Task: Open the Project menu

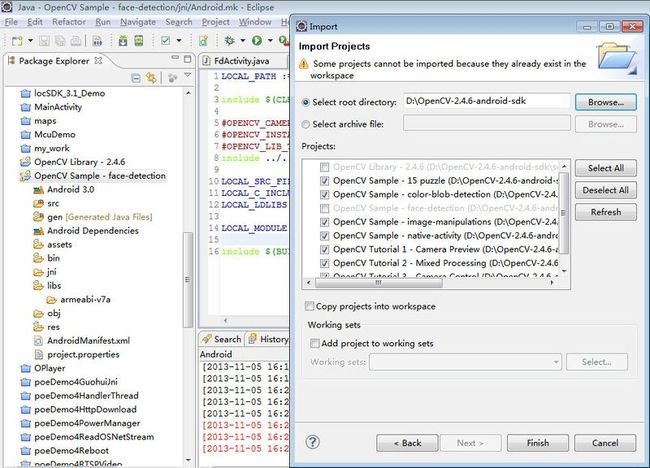Action: coord(216,22)
